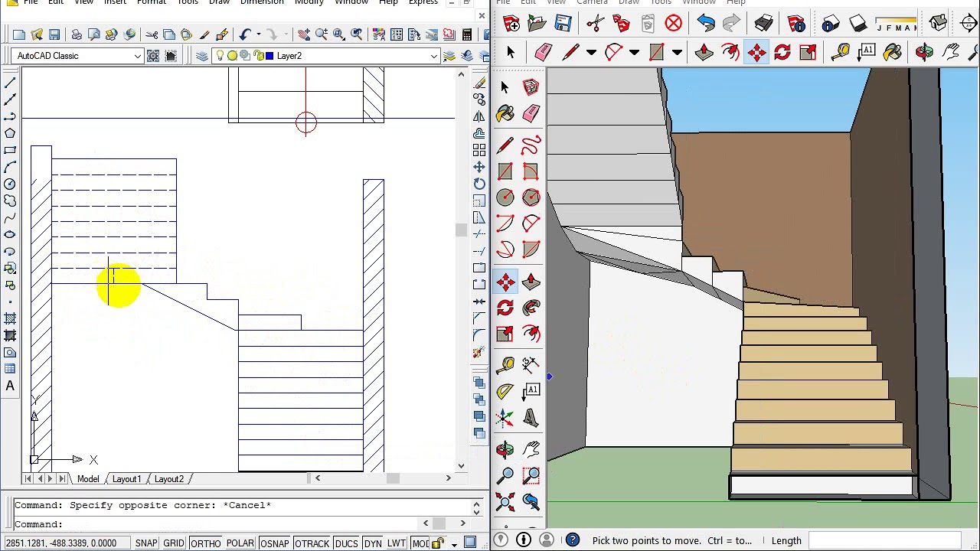Click the Save icon in AutoCAD toolbar
Viewport: 980px width, 551px height.
[x=54, y=34]
